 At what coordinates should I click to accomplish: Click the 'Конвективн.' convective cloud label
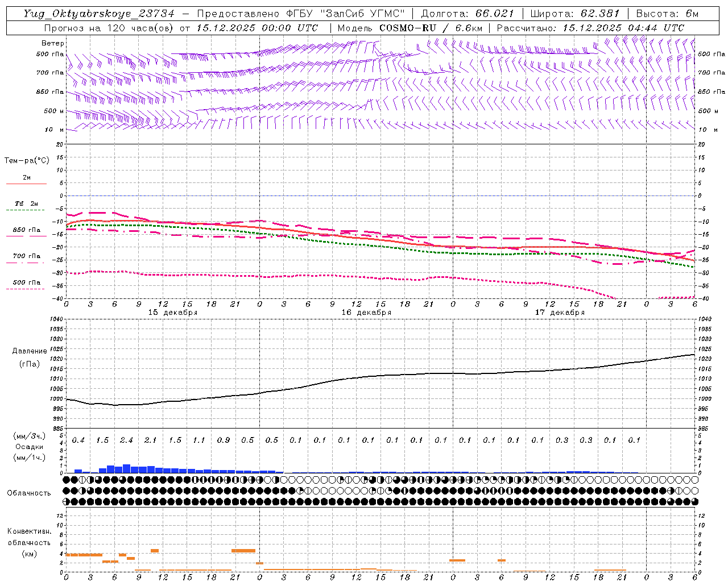pyautogui.click(x=29, y=531)
